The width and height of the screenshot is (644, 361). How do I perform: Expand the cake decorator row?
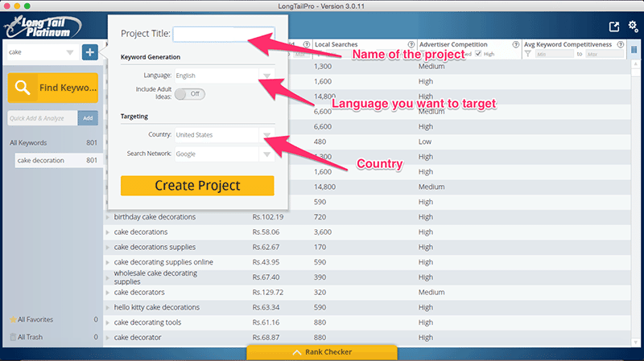108,338
